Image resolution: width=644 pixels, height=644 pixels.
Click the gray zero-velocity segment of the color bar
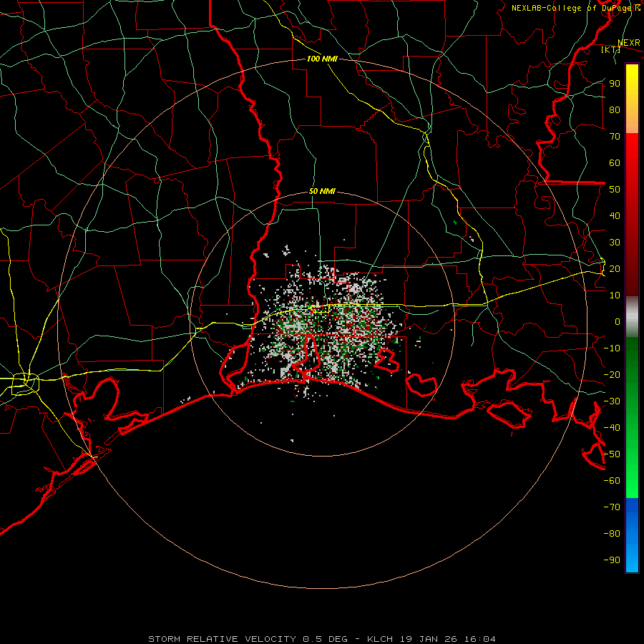click(x=632, y=317)
